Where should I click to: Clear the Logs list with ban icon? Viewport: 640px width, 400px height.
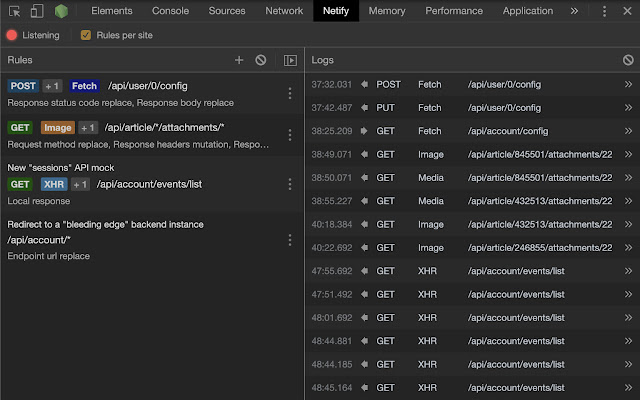pyautogui.click(x=628, y=60)
